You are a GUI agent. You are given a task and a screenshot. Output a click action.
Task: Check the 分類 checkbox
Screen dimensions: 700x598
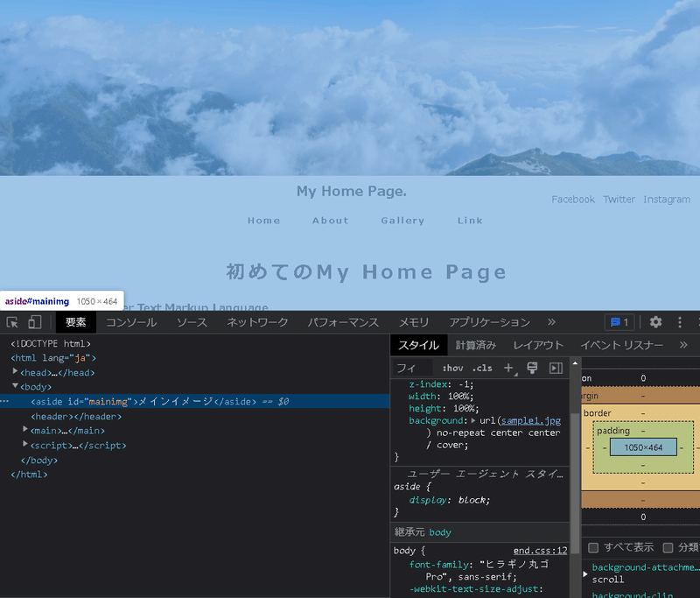668,547
